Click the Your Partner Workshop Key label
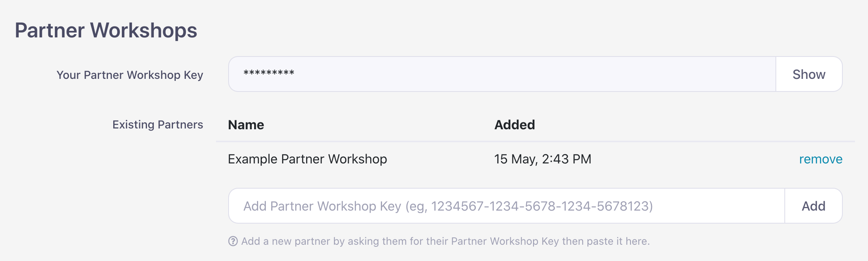 click(130, 75)
